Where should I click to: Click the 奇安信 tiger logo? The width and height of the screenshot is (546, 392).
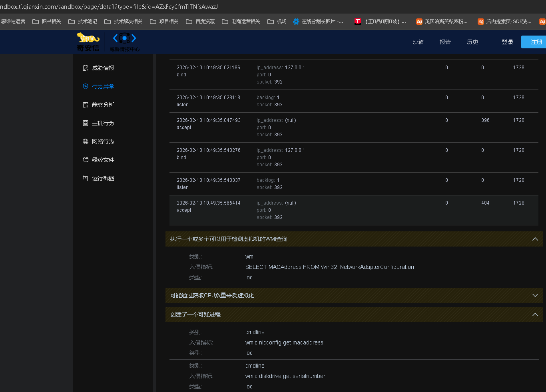(88, 42)
